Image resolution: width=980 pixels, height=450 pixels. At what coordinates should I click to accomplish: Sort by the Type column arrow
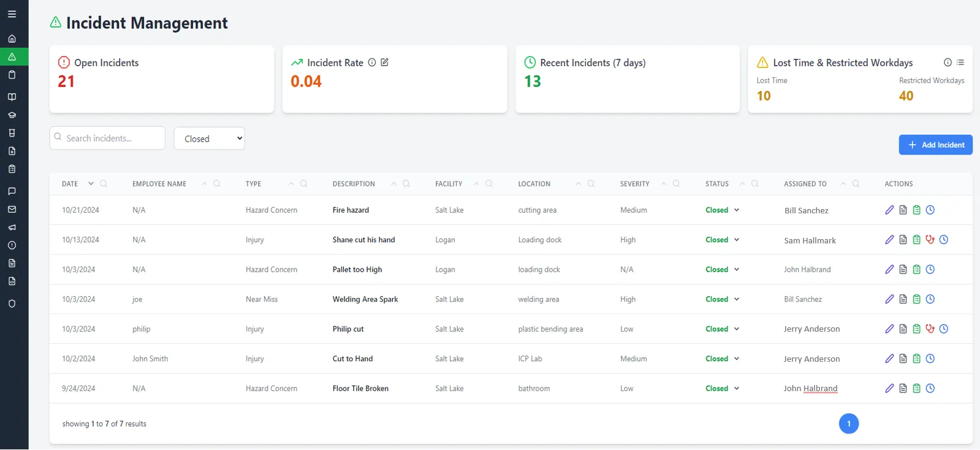[x=291, y=183]
